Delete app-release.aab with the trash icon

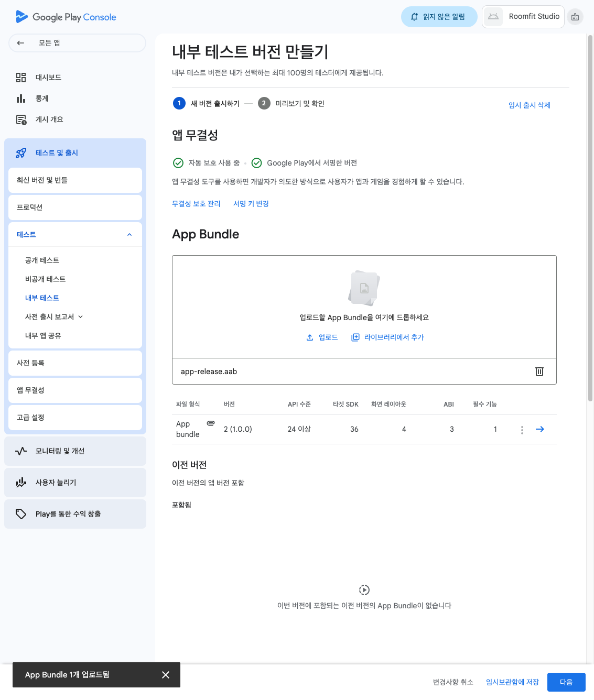[x=539, y=371]
